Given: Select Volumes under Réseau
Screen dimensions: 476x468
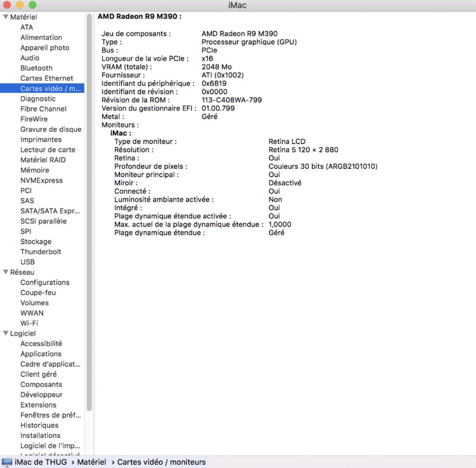Looking at the screenshot, I should [34, 303].
